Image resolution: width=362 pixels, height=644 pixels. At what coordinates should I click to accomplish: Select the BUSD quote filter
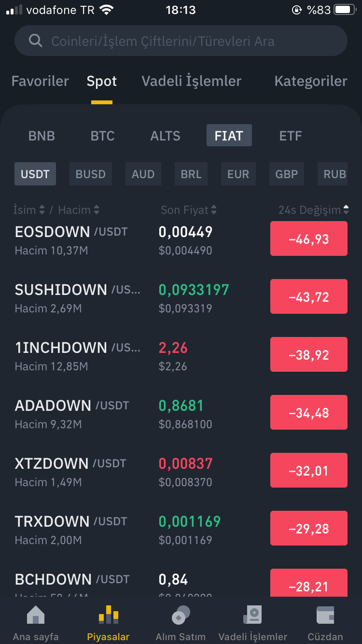[91, 174]
